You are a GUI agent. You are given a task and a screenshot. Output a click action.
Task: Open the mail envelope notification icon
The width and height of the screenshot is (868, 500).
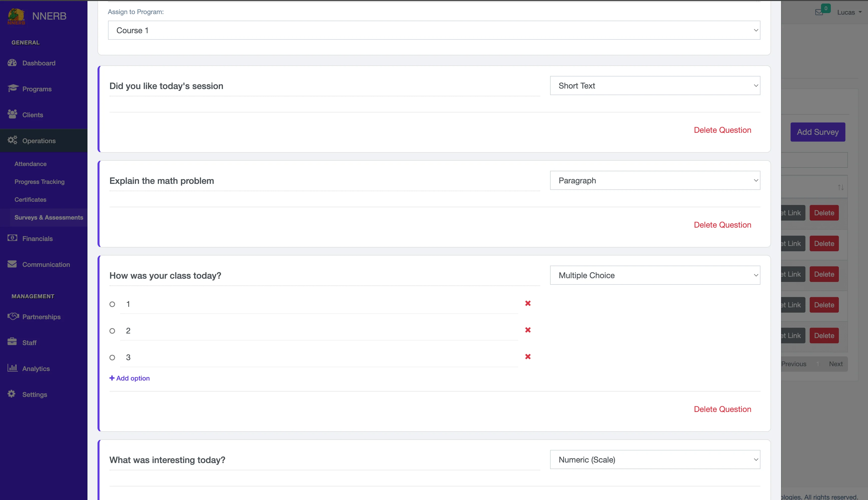pyautogui.click(x=819, y=12)
